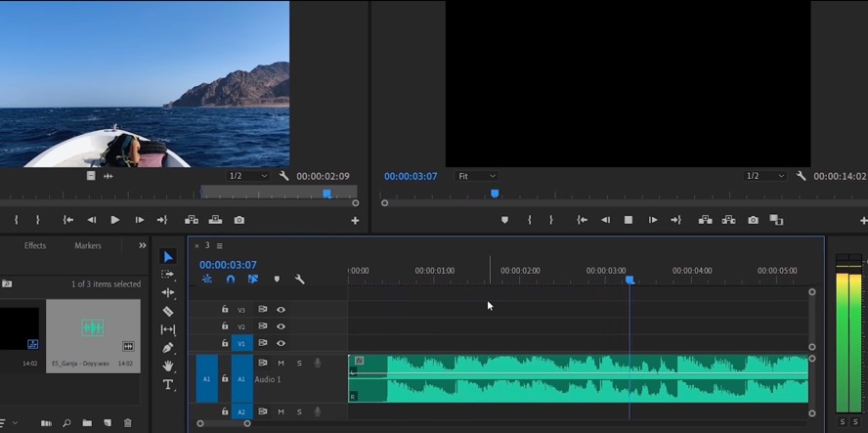
Task: Toggle V3 track output eye
Action: click(281, 310)
